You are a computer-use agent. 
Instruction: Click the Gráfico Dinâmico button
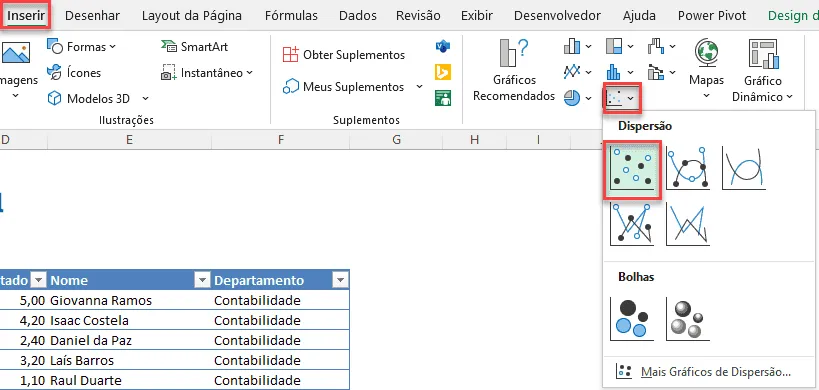763,70
